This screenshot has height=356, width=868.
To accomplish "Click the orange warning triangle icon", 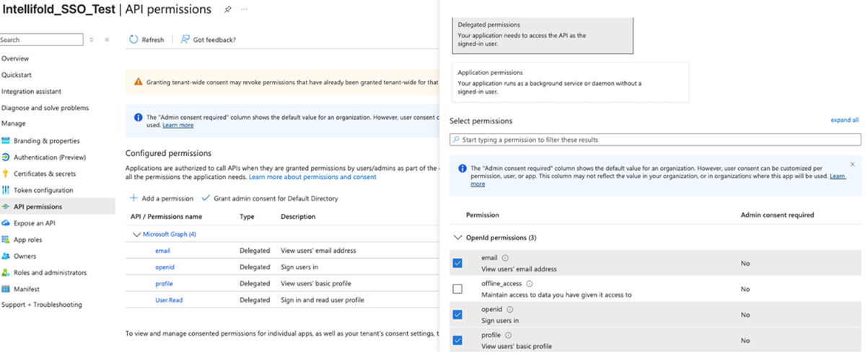I will tap(138, 82).
